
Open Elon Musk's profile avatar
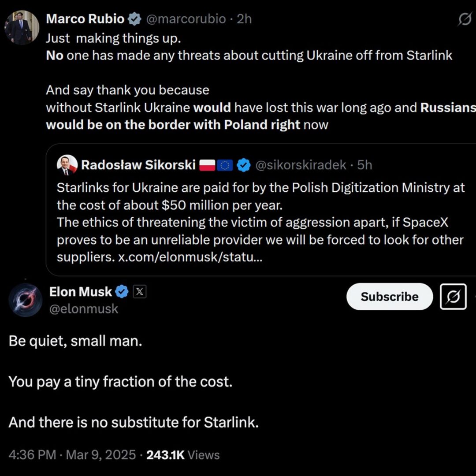click(x=26, y=300)
